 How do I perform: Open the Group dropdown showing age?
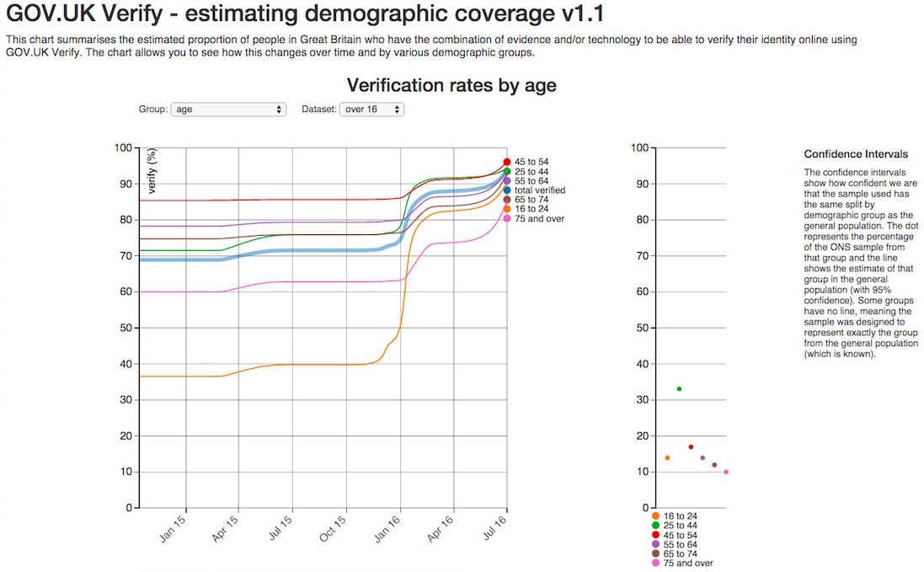click(x=228, y=110)
